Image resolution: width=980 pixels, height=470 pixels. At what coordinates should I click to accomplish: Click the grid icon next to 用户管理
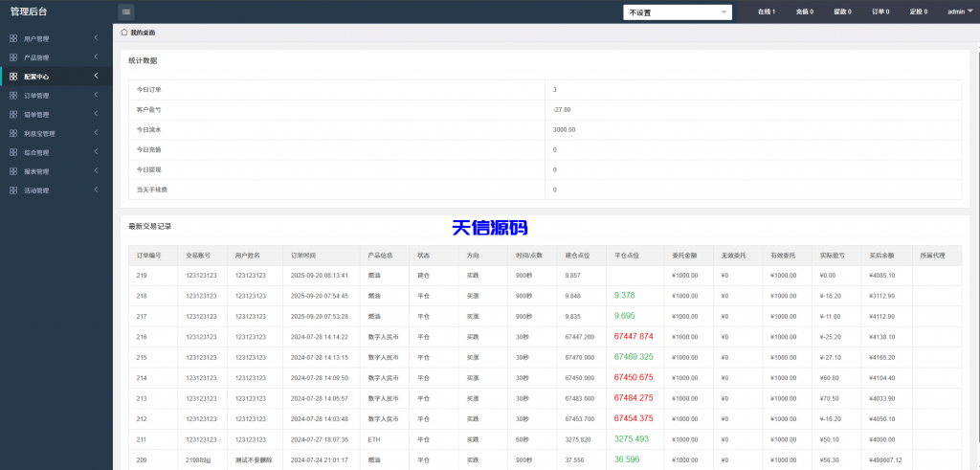[12, 38]
